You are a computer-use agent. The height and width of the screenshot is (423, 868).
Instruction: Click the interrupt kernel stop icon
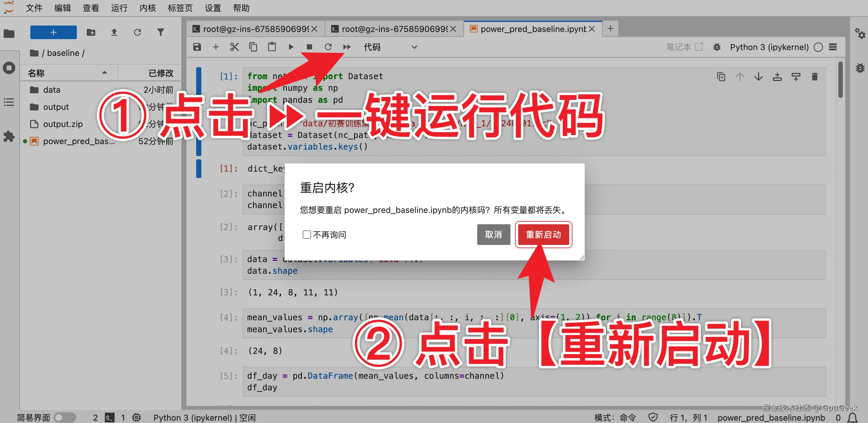pos(309,47)
